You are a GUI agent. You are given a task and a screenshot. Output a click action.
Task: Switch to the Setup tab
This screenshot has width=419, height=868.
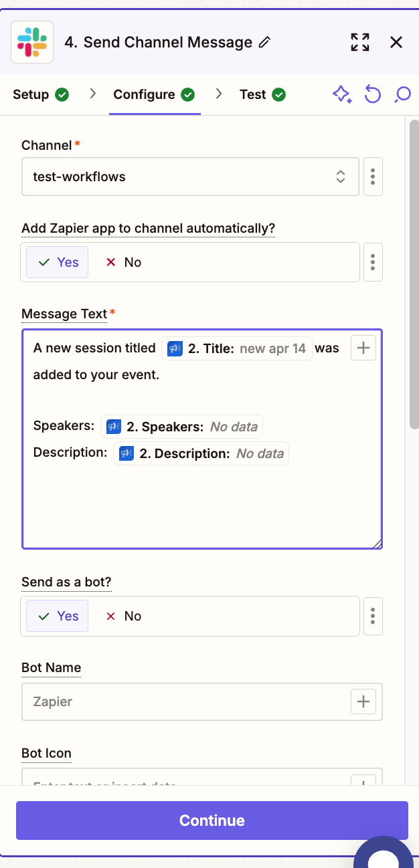pos(41,95)
